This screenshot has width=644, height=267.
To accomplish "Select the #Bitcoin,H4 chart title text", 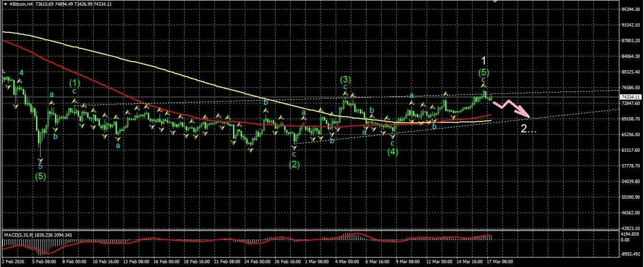I will pos(21,4).
